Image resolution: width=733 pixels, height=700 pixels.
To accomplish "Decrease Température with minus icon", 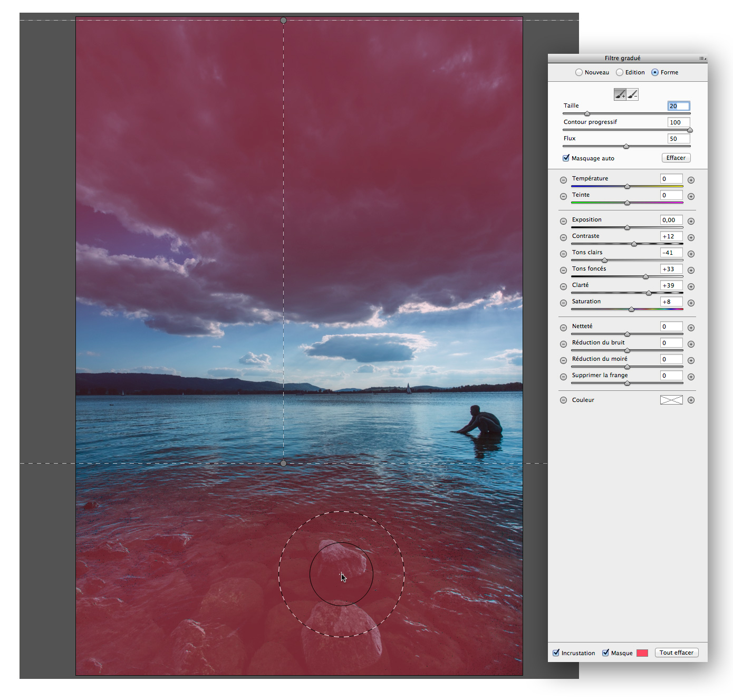I will [x=563, y=180].
